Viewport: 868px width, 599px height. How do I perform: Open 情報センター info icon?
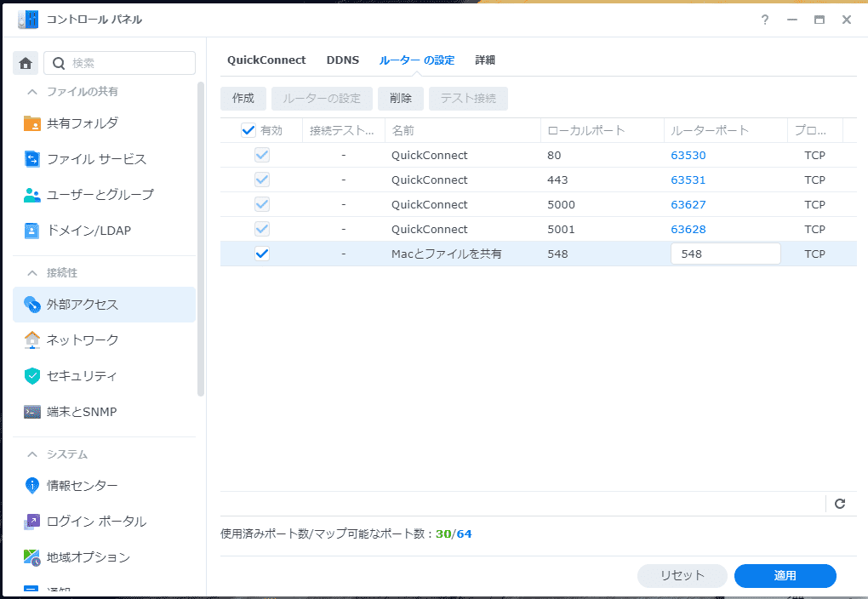(x=32, y=486)
